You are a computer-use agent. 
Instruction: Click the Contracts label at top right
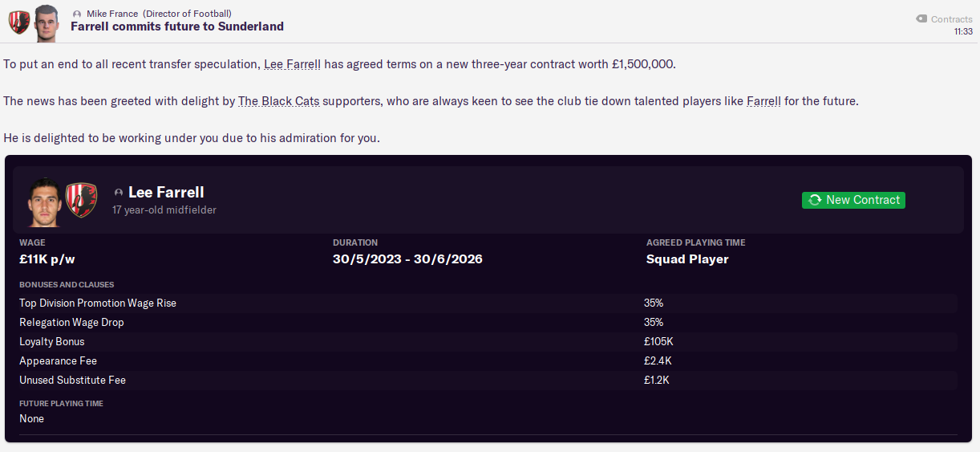pyautogui.click(x=951, y=19)
